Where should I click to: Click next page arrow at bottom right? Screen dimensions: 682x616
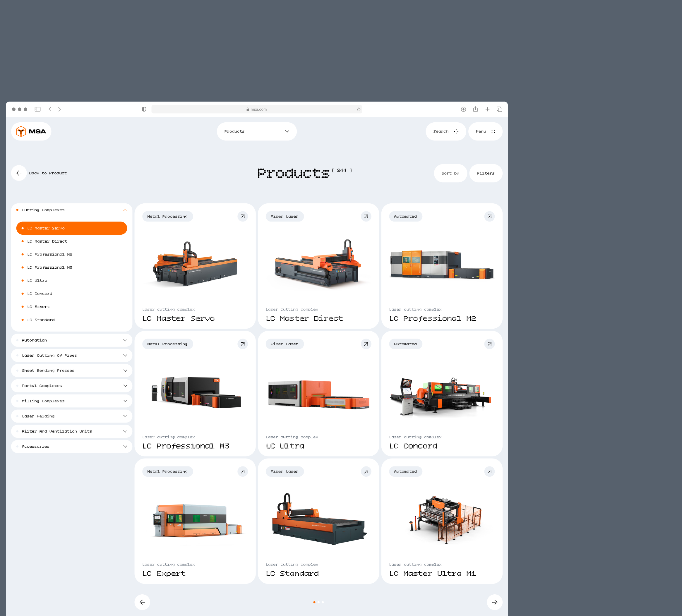coord(494,602)
